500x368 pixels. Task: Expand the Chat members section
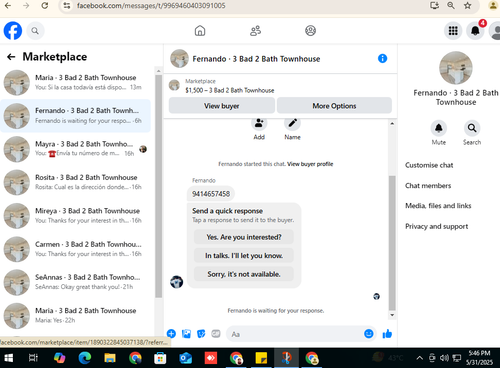tap(428, 186)
